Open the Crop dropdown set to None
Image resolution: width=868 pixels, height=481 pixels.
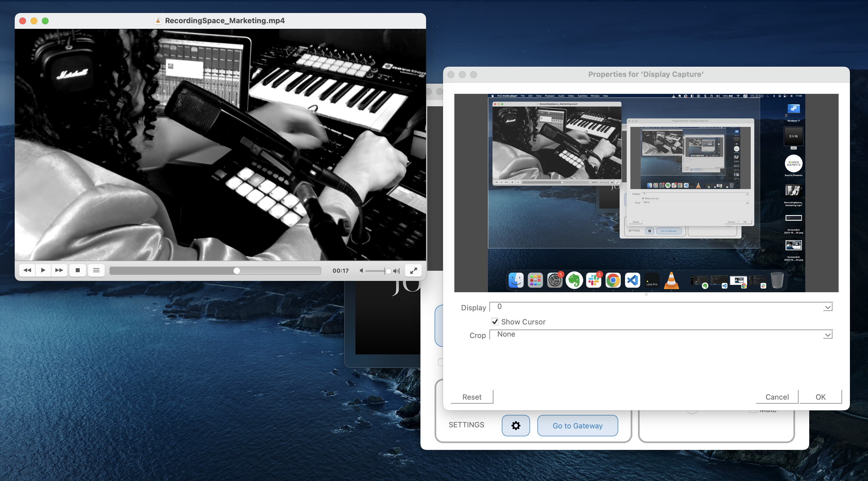click(827, 335)
